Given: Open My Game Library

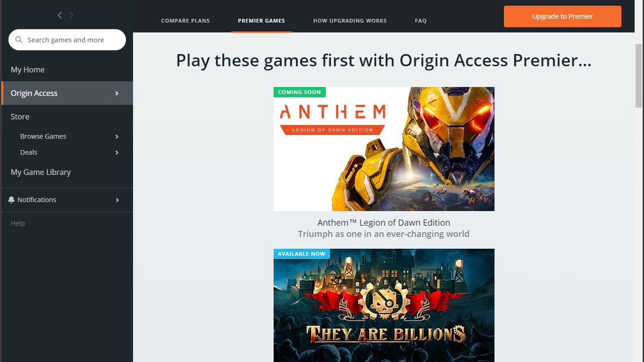Looking at the screenshot, I should click(x=41, y=172).
